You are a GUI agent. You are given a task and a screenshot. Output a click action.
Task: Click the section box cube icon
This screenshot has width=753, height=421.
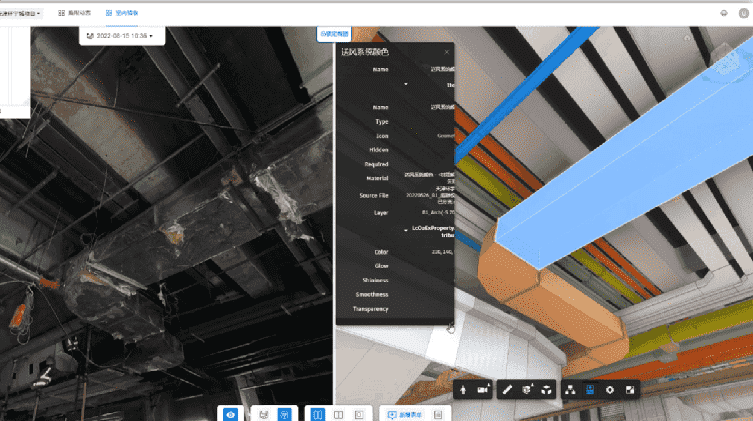point(527,389)
